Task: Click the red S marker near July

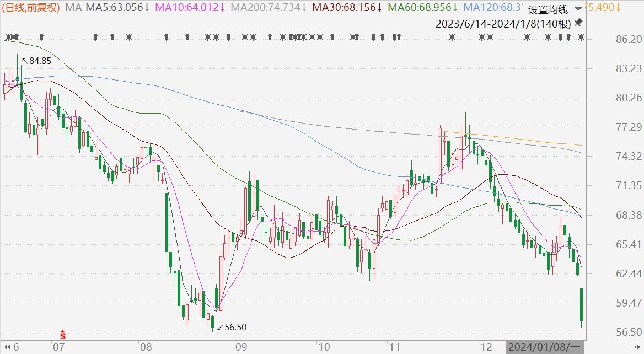Action: click(x=63, y=334)
